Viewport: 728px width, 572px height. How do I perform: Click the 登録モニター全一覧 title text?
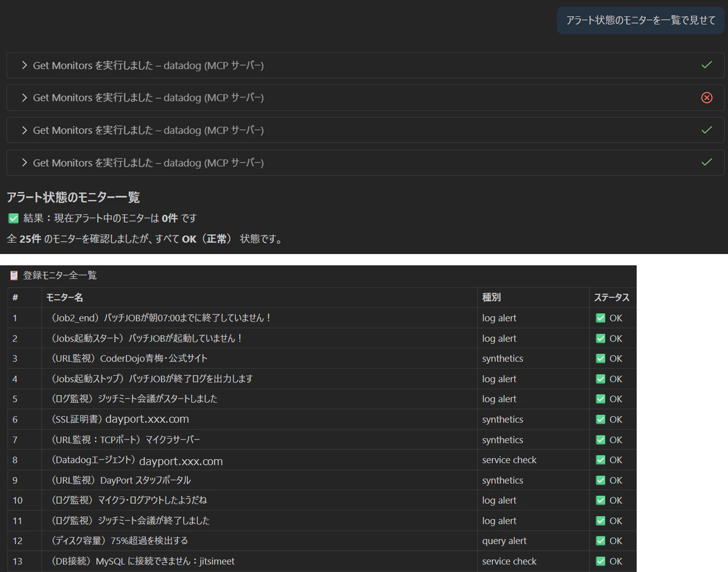point(60,276)
